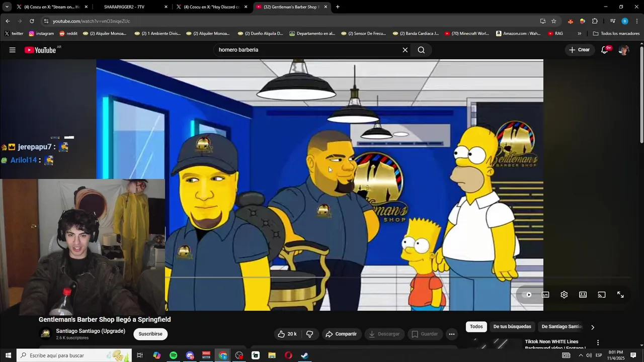Viewport: 644px width, 362px height.
Task: Select the Todos filter chip
Action: 476,327
